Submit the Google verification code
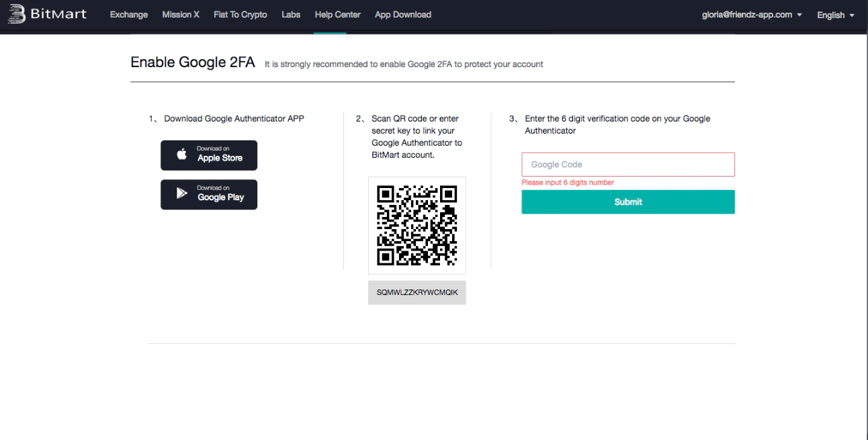 click(627, 202)
